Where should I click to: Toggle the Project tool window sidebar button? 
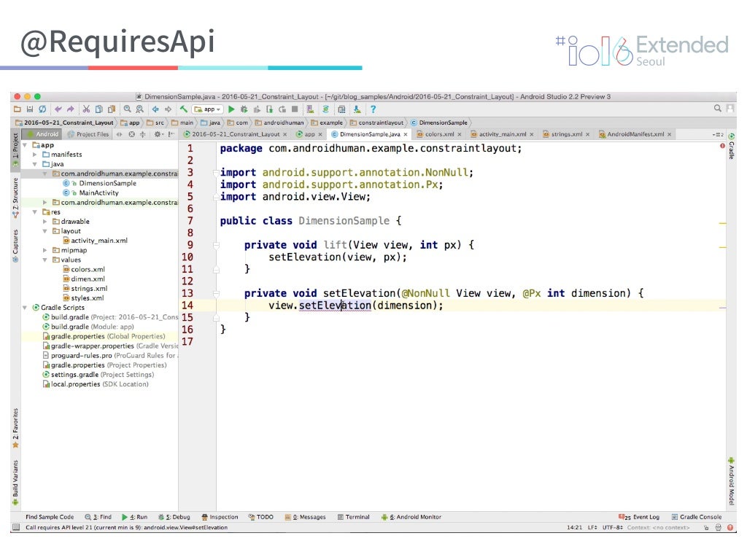15,146
